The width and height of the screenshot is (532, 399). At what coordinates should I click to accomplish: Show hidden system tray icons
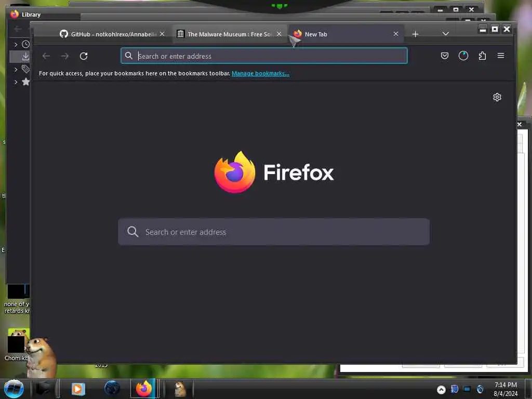coord(441,390)
